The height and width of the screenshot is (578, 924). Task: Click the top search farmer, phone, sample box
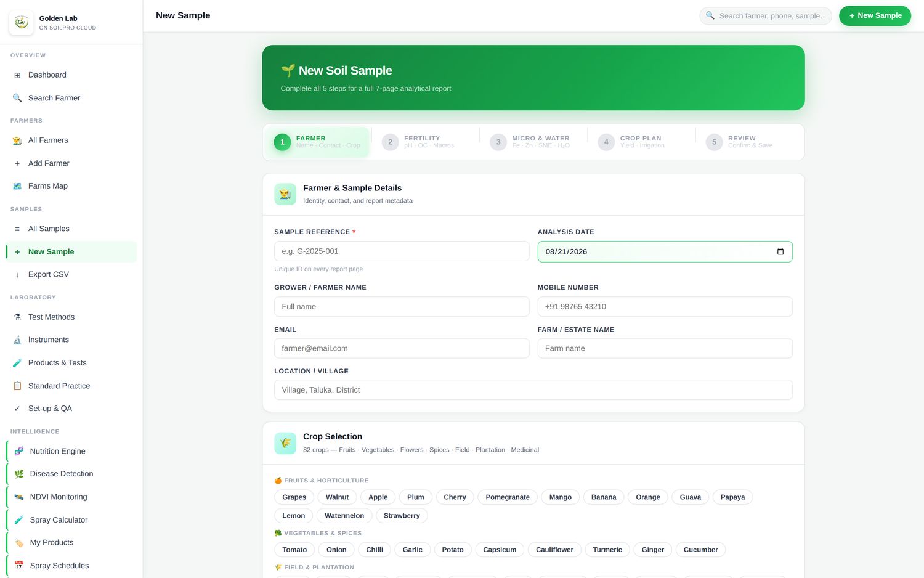click(x=766, y=16)
